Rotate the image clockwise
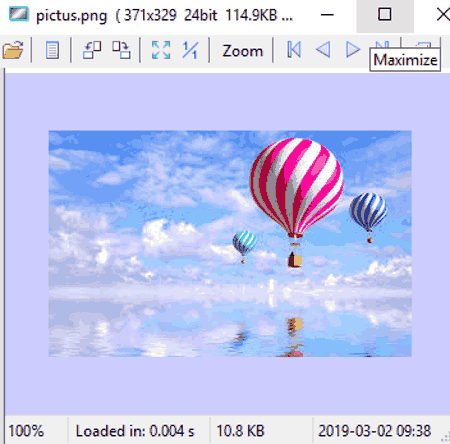 121,50
